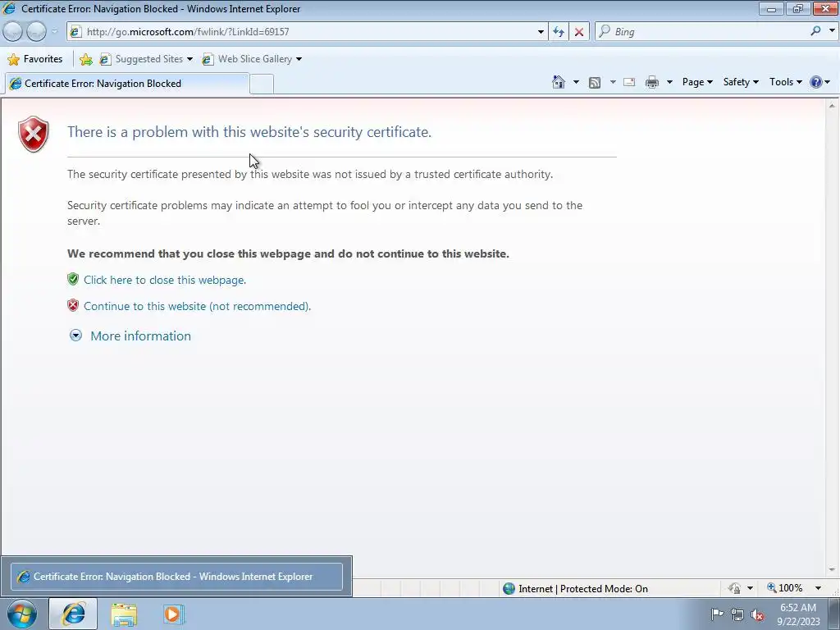840x630 pixels.
Task: Open the Tools menu
Action: pyautogui.click(x=785, y=82)
